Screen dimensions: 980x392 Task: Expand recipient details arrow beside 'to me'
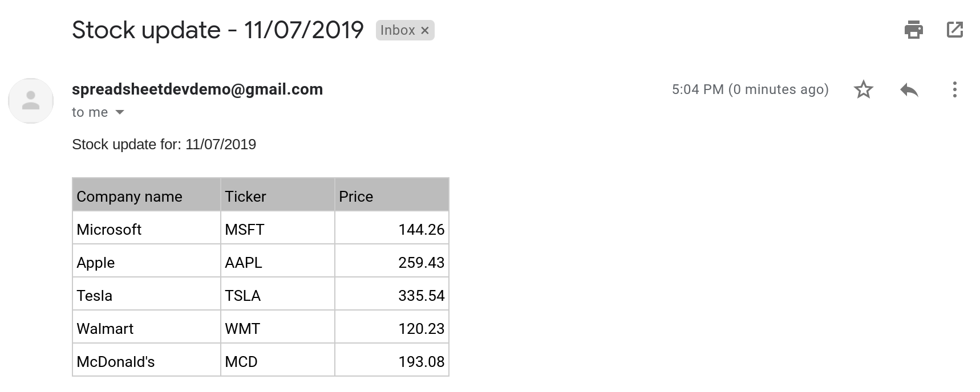pos(120,112)
